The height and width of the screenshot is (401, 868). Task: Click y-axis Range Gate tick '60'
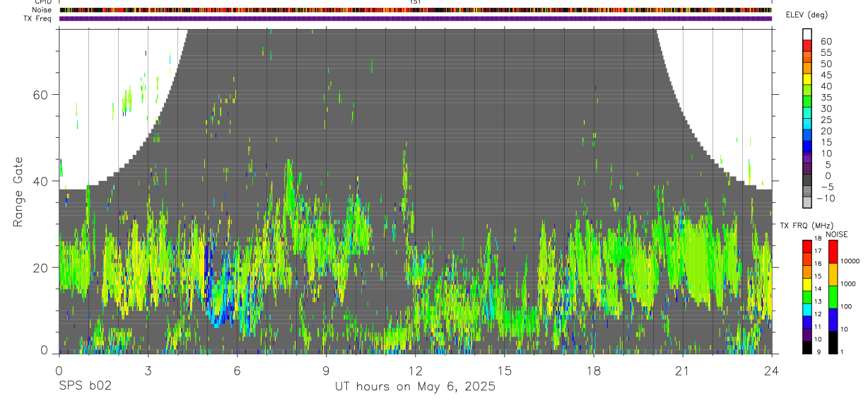(x=40, y=94)
